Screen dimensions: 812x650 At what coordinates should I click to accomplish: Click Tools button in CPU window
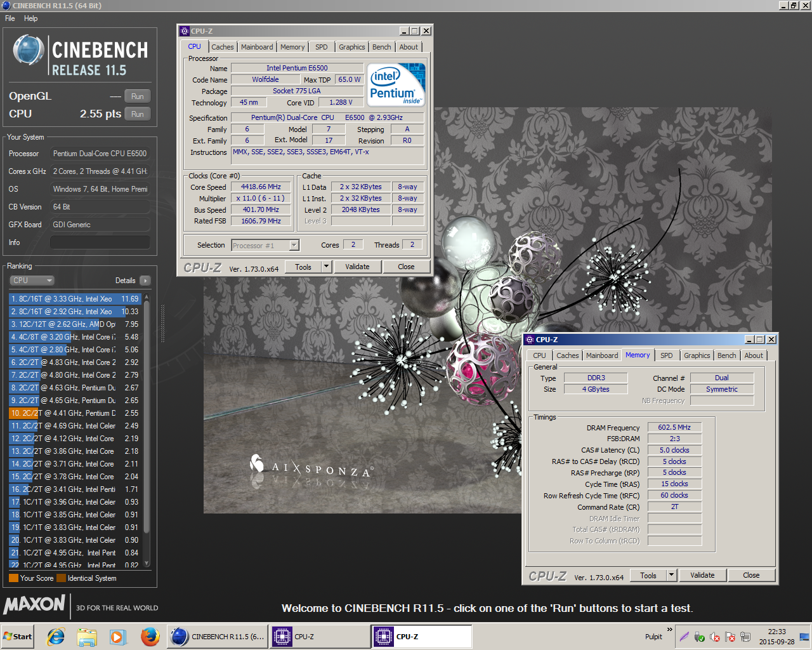[x=303, y=267]
